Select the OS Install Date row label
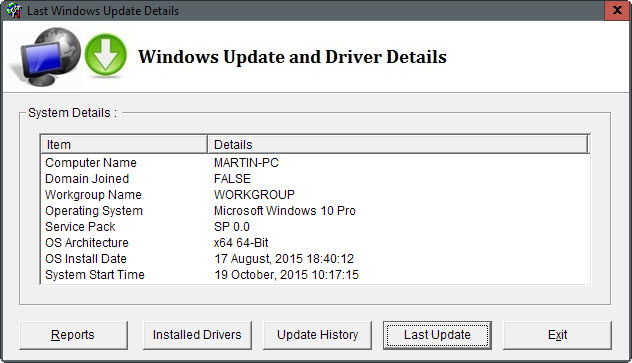632x363 pixels. click(86, 259)
